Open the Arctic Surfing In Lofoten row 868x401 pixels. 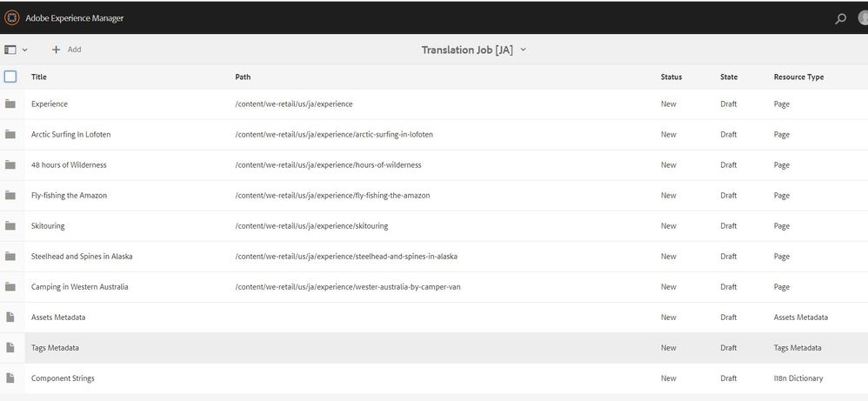pos(71,135)
